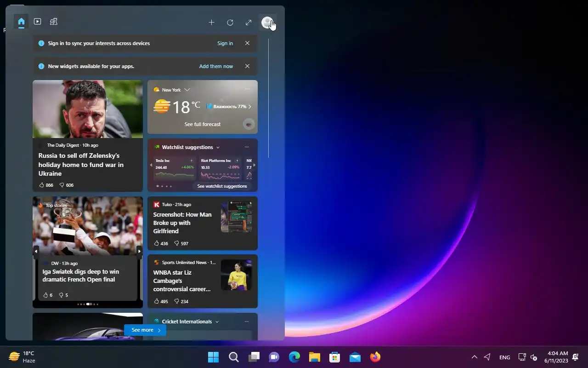Show hidden system tray icons
This screenshot has width=588, height=368.
[475, 357]
